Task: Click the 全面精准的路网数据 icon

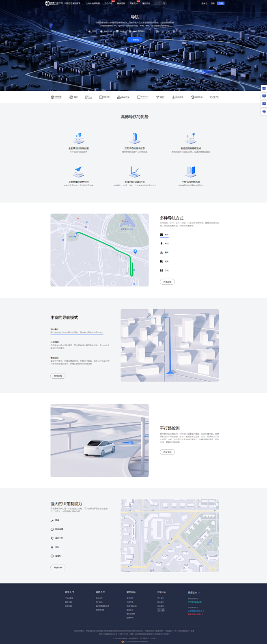Action: click(x=78, y=138)
